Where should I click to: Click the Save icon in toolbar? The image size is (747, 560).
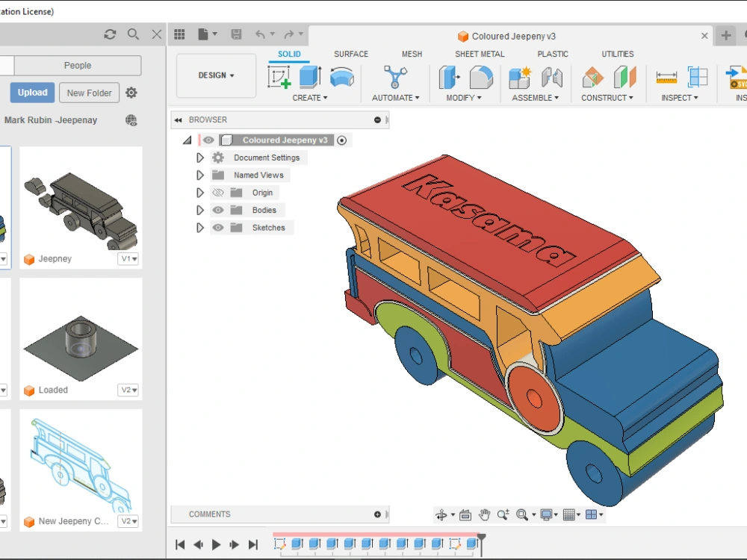(236, 34)
